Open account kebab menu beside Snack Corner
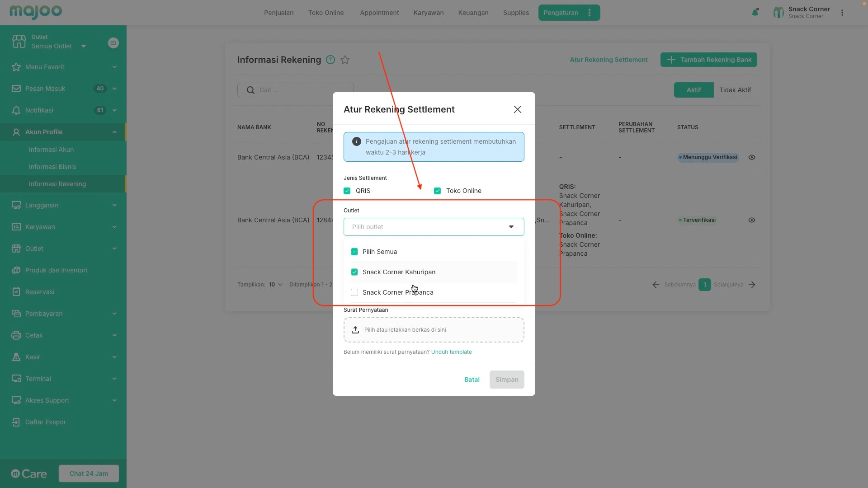 point(842,13)
